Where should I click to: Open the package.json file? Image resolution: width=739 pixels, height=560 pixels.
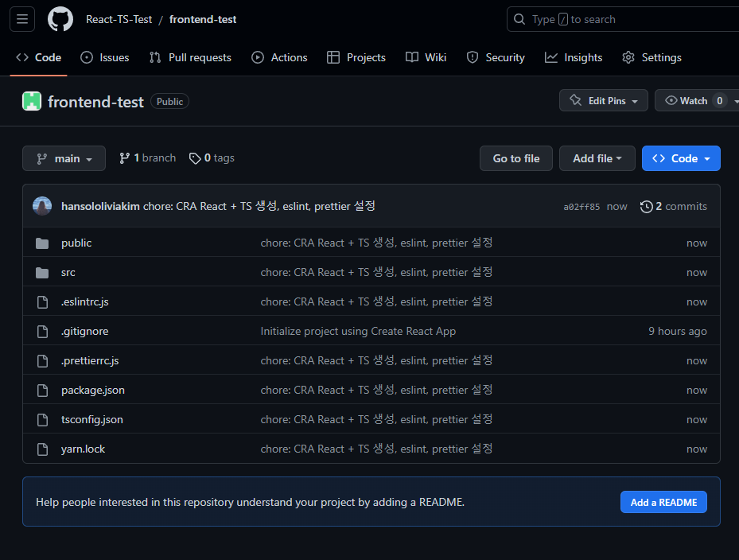point(93,391)
